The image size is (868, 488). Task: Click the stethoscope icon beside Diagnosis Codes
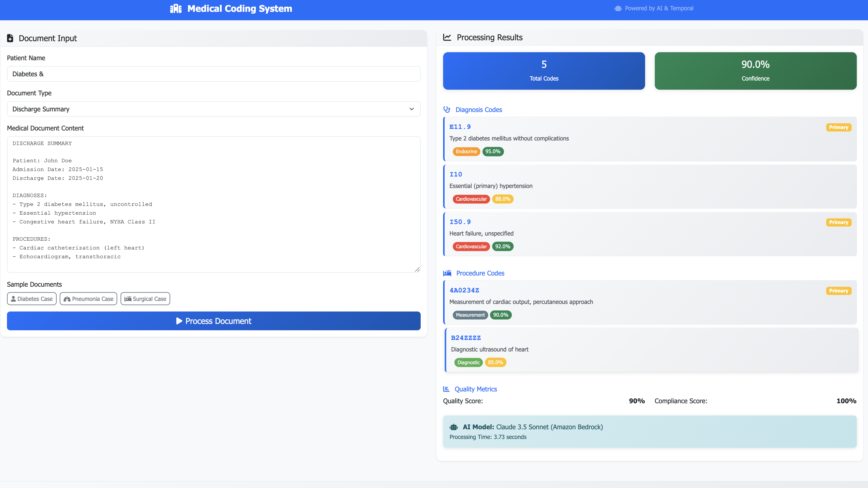pos(447,110)
